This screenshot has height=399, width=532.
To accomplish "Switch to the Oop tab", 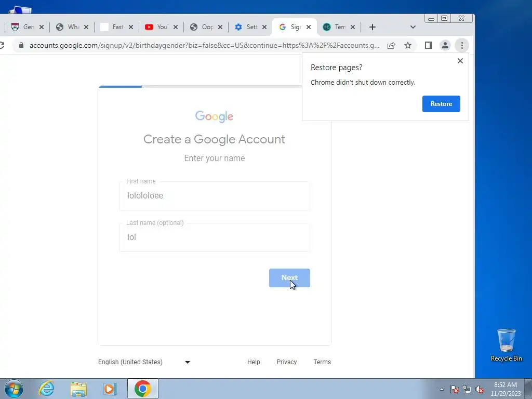I will (x=202, y=27).
